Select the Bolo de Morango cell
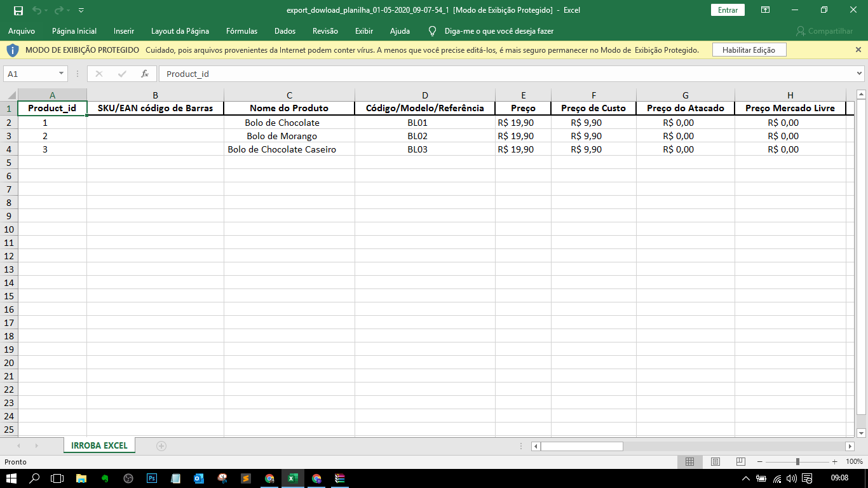868x488 pixels. (x=289, y=136)
